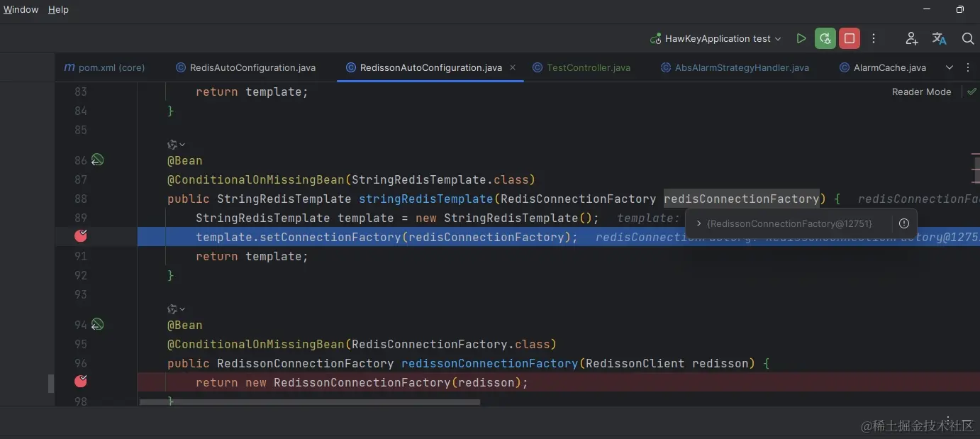Viewport: 980px width, 439px height.
Task: Click the highlighted redisConnectionFactory parameter on line 88
Action: (x=741, y=199)
